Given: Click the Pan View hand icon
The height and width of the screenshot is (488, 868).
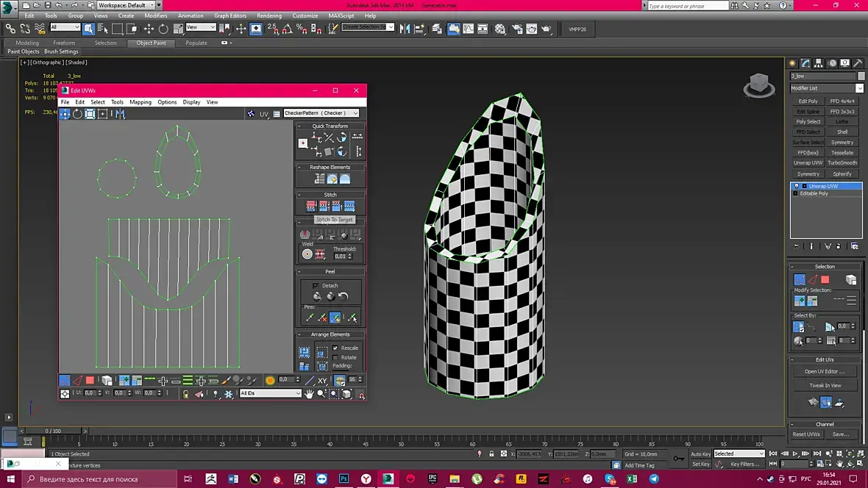Looking at the screenshot, I should tap(309, 394).
